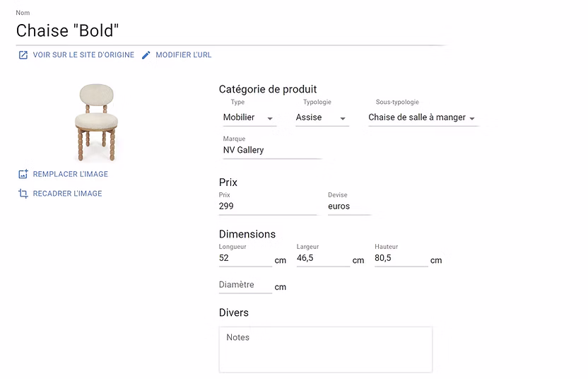This screenshot has height=379, width=588.
Task: Open Sous-typologie dropdown Chaise de salle à manger
Action: coord(422,118)
